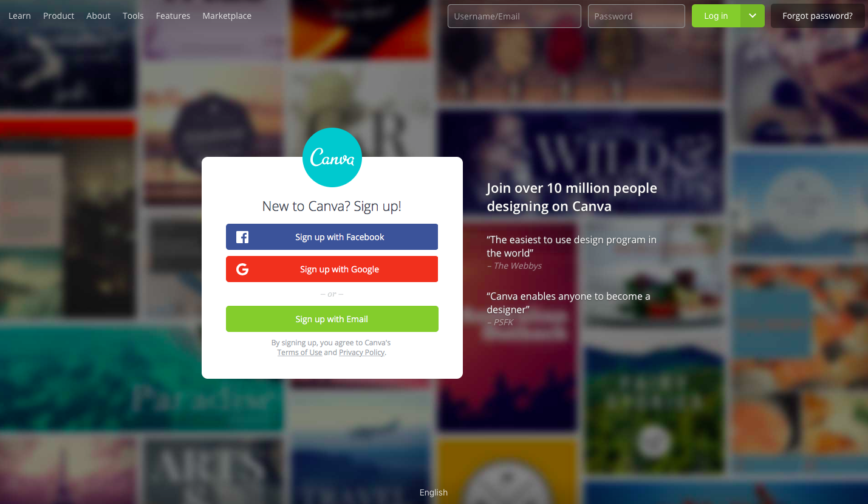Image resolution: width=868 pixels, height=504 pixels.
Task: Sign up with Google
Action: tap(332, 269)
